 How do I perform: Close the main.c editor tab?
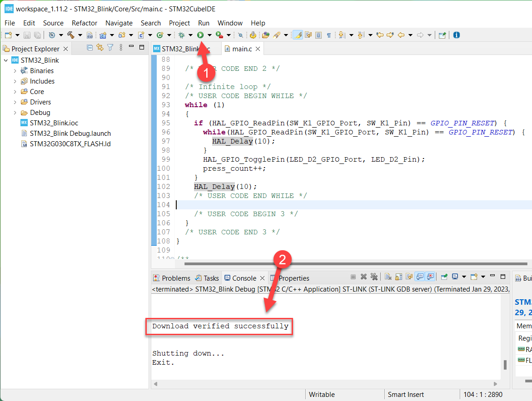pyautogui.click(x=258, y=49)
